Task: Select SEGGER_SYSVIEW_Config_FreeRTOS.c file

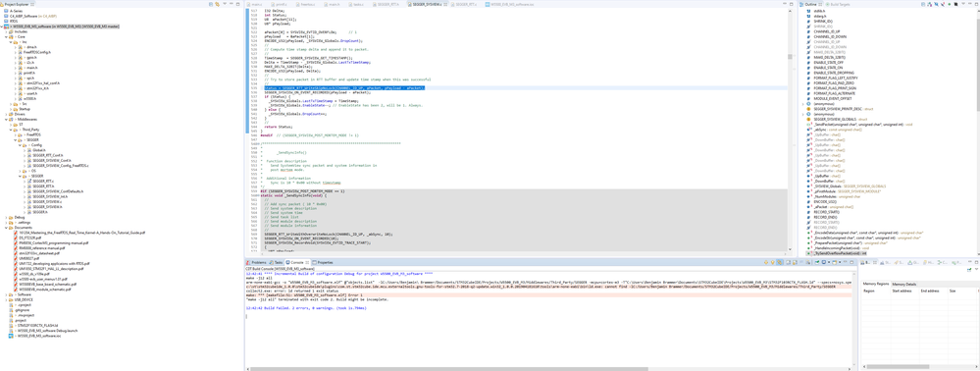Action: coord(60,165)
